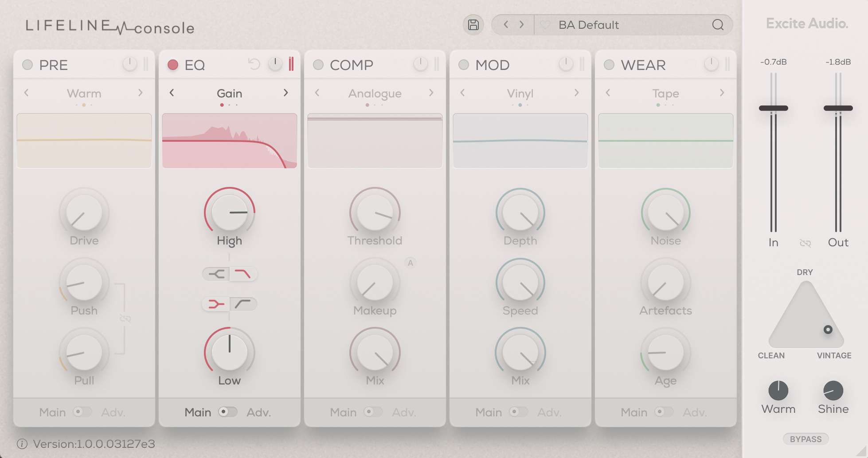The image size is (868, 458).
Task: Disable the EQ module power button
Action: (173, 65)
